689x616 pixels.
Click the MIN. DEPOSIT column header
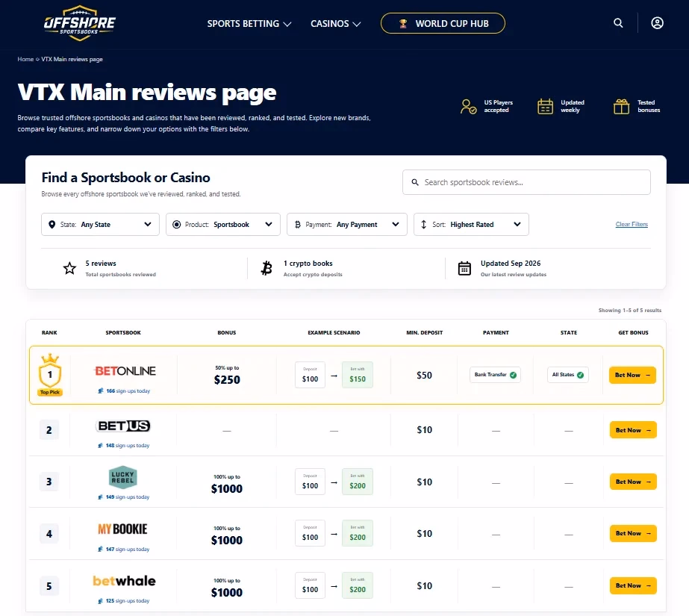coord(425,332)
